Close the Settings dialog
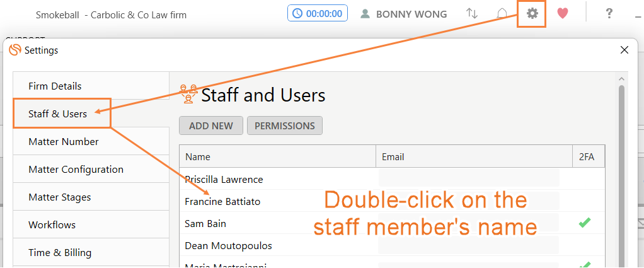Viewport: 644px width, 268px height. click(624, 50)
